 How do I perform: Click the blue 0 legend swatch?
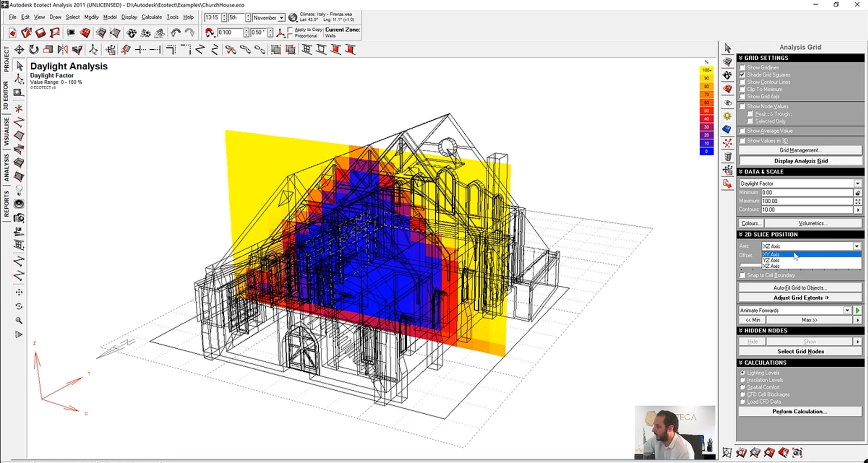click(707, 151)
